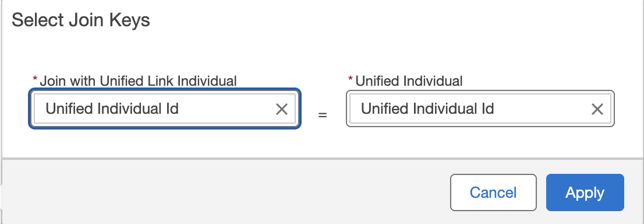Cancel the Select Join Keys dialog
This screenshot has height=224, width=644.
tap(493, 192)
